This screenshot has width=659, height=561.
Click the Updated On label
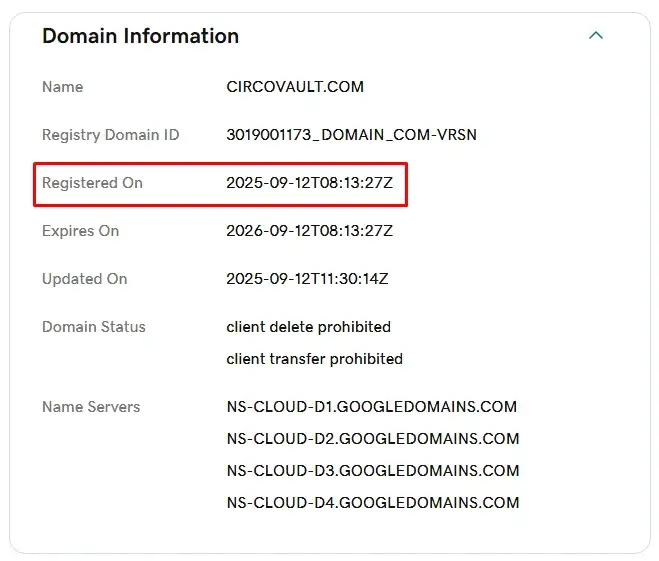(x=85, y=279)
